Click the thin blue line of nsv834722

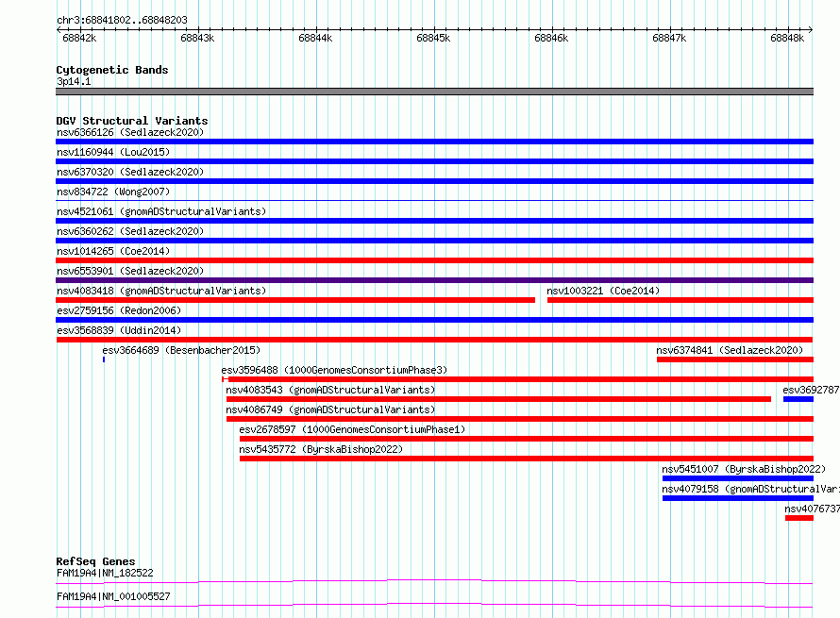434,200
